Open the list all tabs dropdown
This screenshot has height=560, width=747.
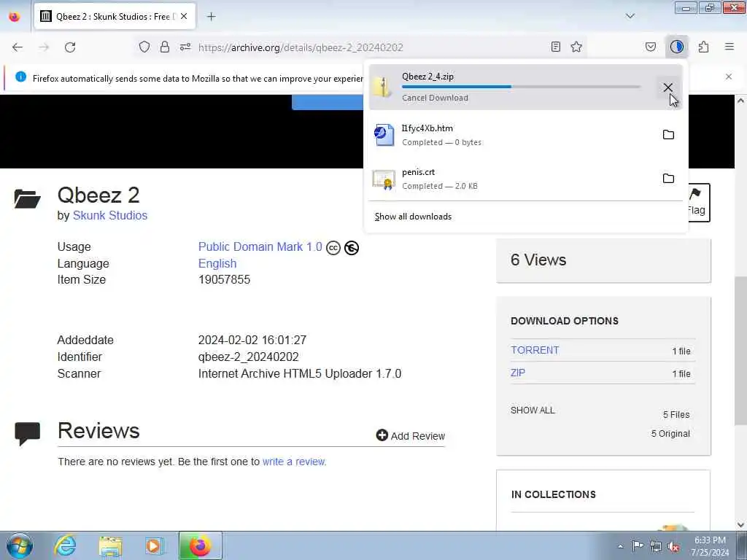coord(630,16)
